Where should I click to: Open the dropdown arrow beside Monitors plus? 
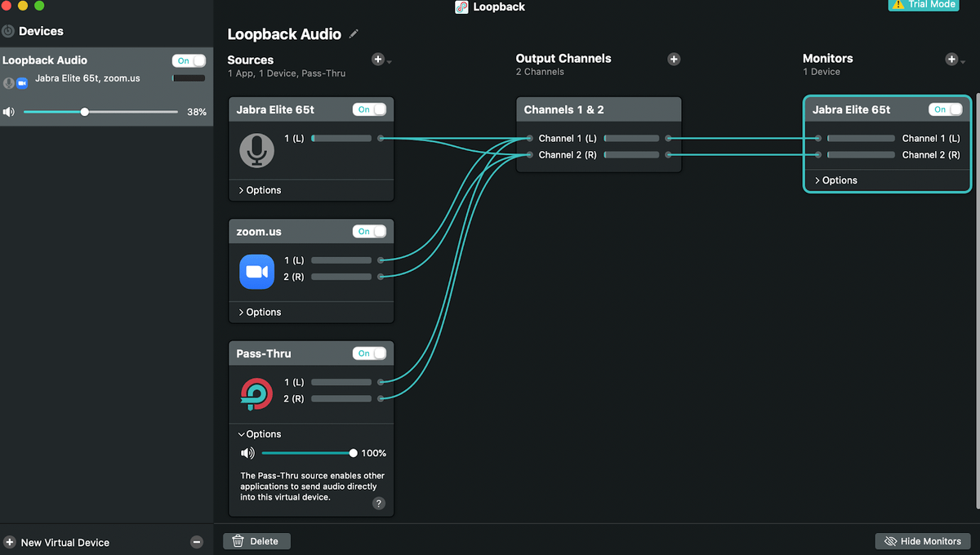pyautogui.click(x=964, y=61)
